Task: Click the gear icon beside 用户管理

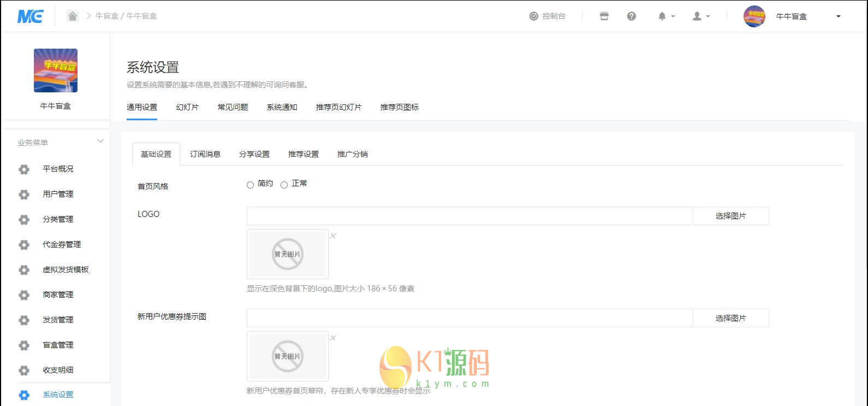Action: (24, 195)
